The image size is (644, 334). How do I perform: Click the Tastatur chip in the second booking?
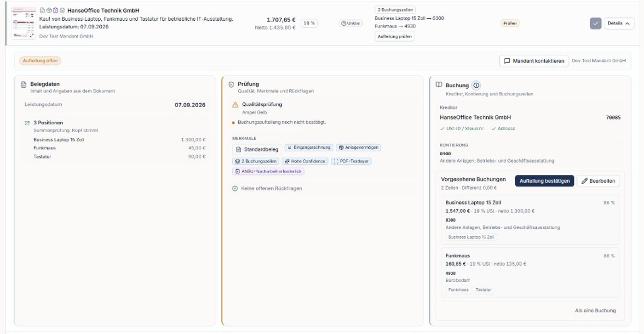(483, 290)
